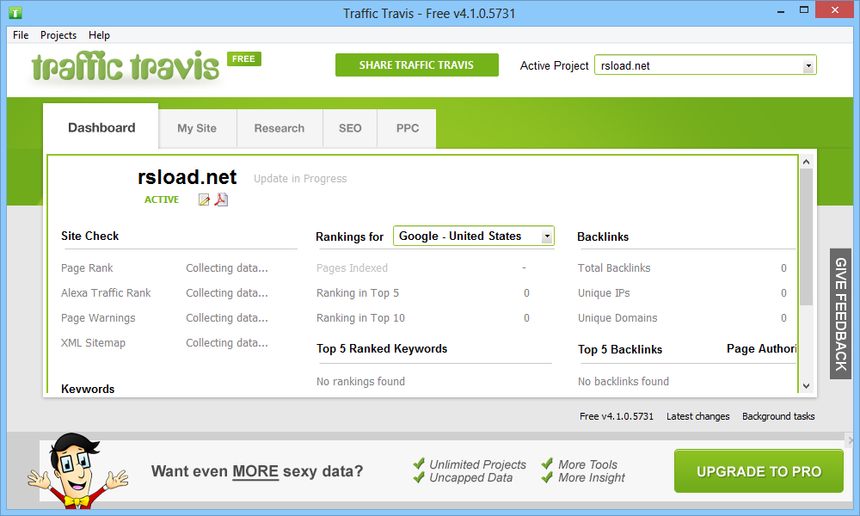Click the Page Warnings label

pos(98,318)
